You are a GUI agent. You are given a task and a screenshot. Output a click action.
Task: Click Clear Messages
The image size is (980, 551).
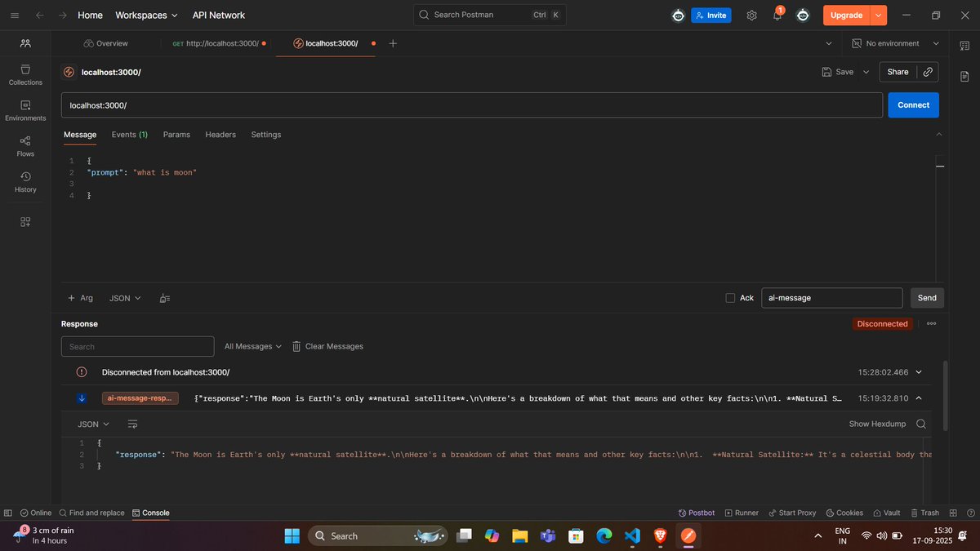point(327,346)
